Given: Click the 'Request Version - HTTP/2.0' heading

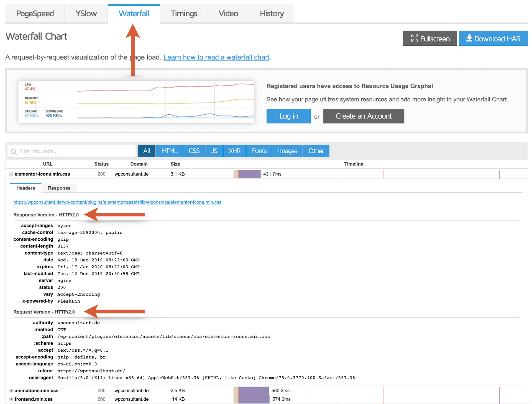Looking at the screenshot, I should 44,312.
